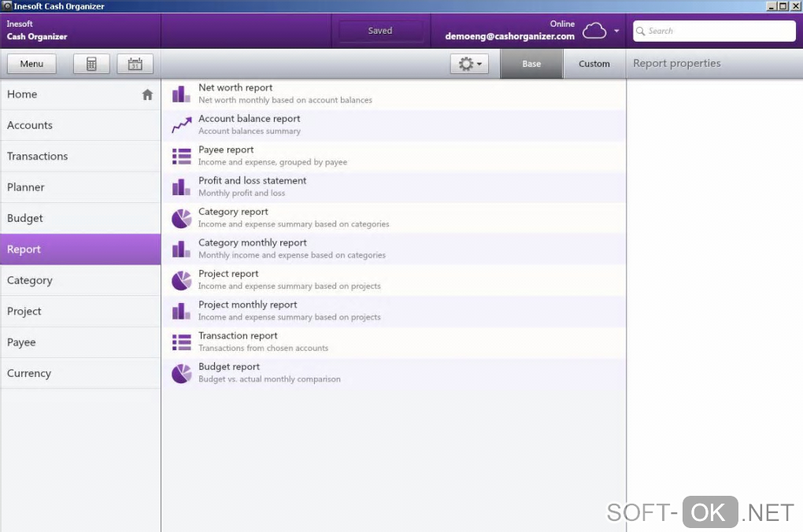Select the Budget report title
Viewport: 803px width, 532px height.
point(229,367)
